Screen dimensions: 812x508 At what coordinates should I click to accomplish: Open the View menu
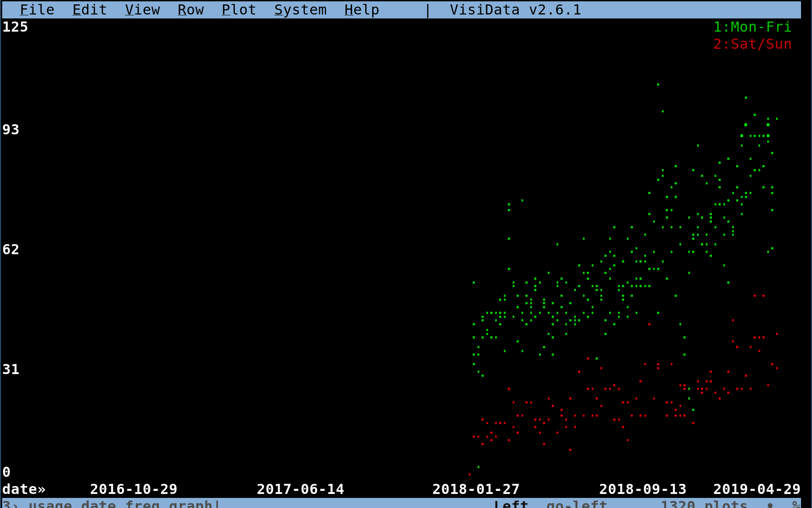[x=143, y=10]
